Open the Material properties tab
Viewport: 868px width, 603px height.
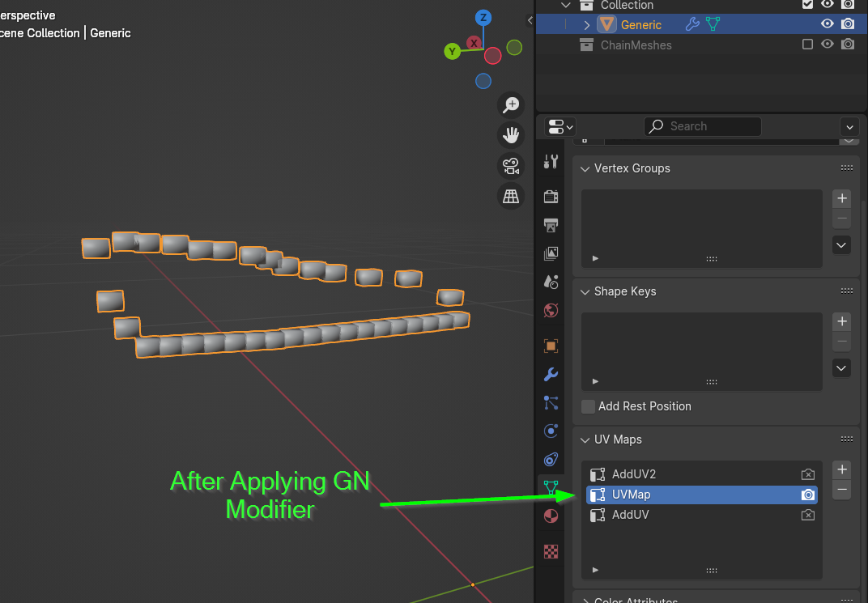click(x=551, y=516)
